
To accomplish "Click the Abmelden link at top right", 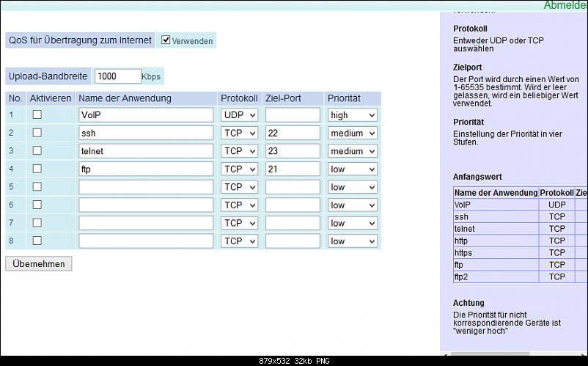I will [565, 5].
